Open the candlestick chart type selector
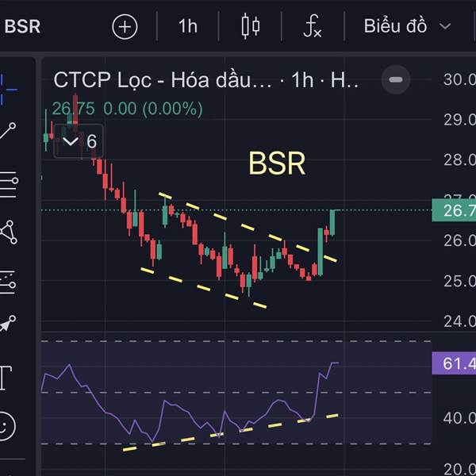This screenshot has width=476, height=476. click(x=251, y=26)
